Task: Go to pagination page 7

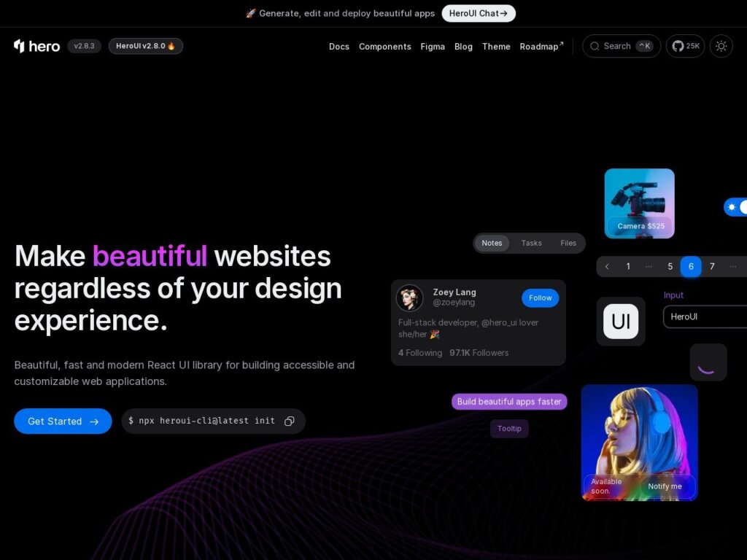Action: tap(712, 267)
